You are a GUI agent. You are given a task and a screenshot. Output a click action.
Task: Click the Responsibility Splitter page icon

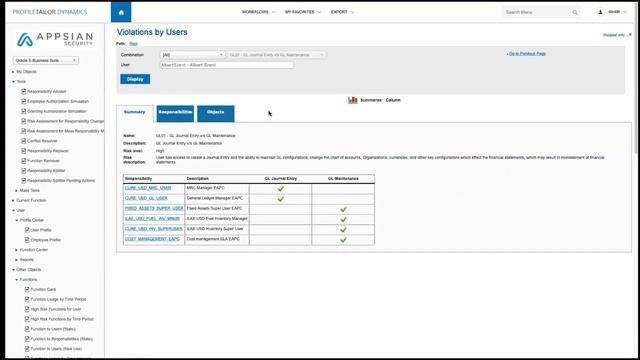click(x=24, y=171)
